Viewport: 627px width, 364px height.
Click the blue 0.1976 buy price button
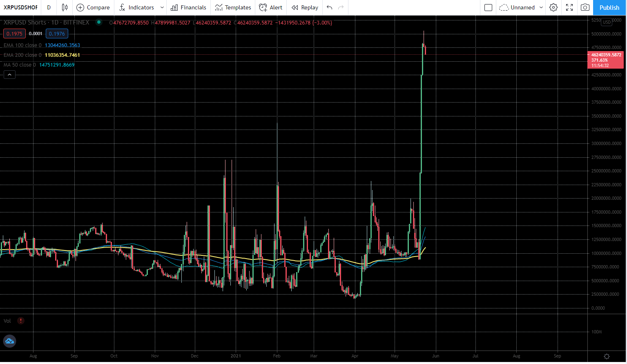[x=57, y=34]
